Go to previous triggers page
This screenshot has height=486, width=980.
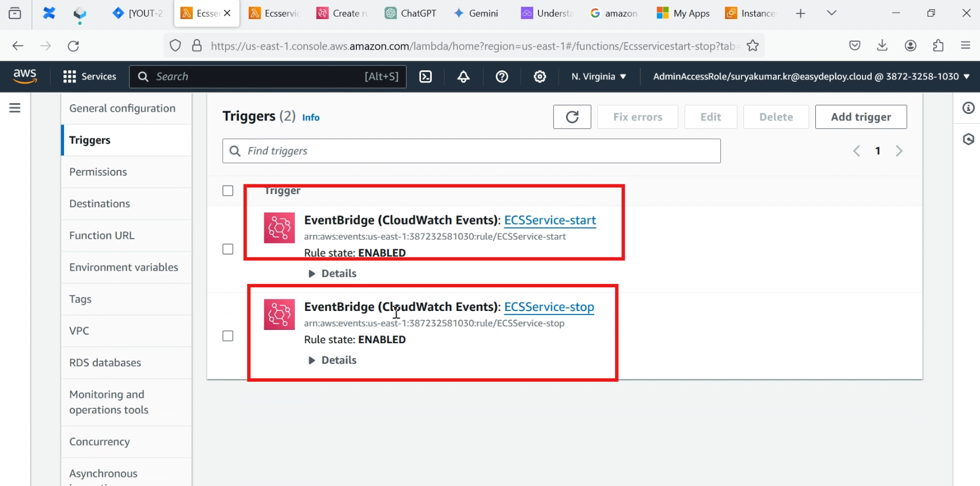point(857,151)
